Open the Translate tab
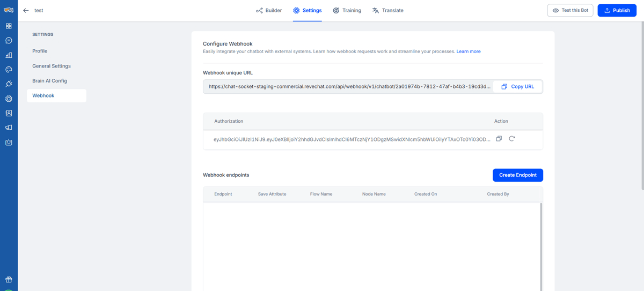Screen dimensions: 644x291 pyautogui.click(x=387, y=11)
